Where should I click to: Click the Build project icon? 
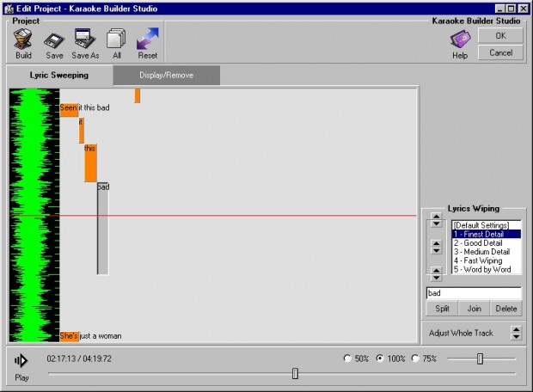click(23, 40)
